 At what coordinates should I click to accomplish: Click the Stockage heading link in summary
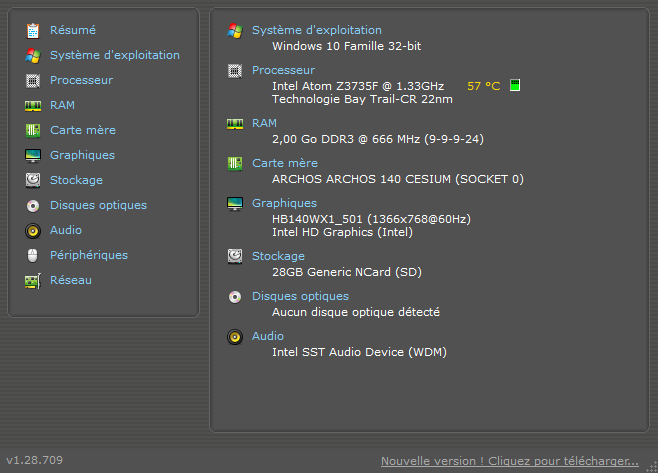coord(278,256)
